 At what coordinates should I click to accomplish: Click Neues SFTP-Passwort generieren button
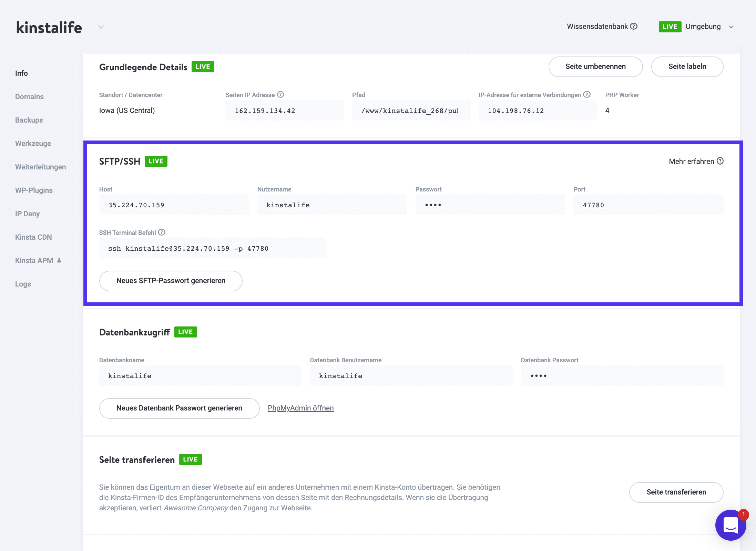(171, 280)
